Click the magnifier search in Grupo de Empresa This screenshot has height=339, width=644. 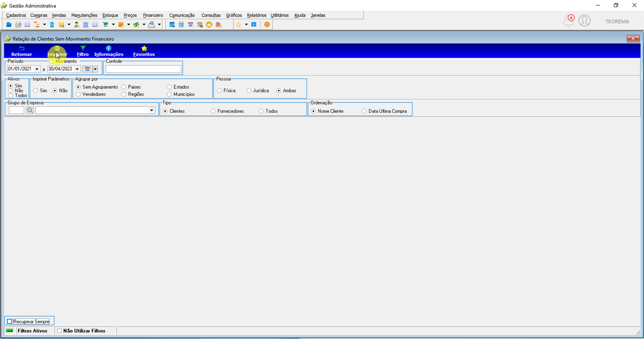(x=30, y=110)
